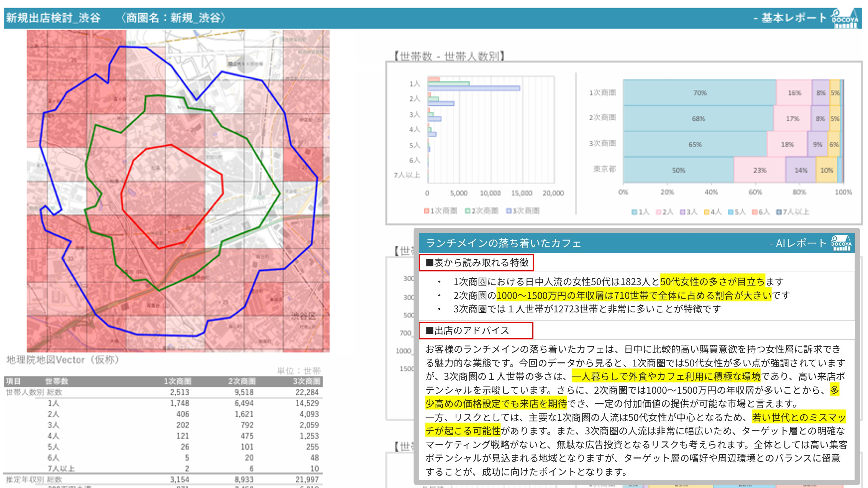
Task: Click the DOCOYA logo in the AIレポート header
Action: click(841, 243)
